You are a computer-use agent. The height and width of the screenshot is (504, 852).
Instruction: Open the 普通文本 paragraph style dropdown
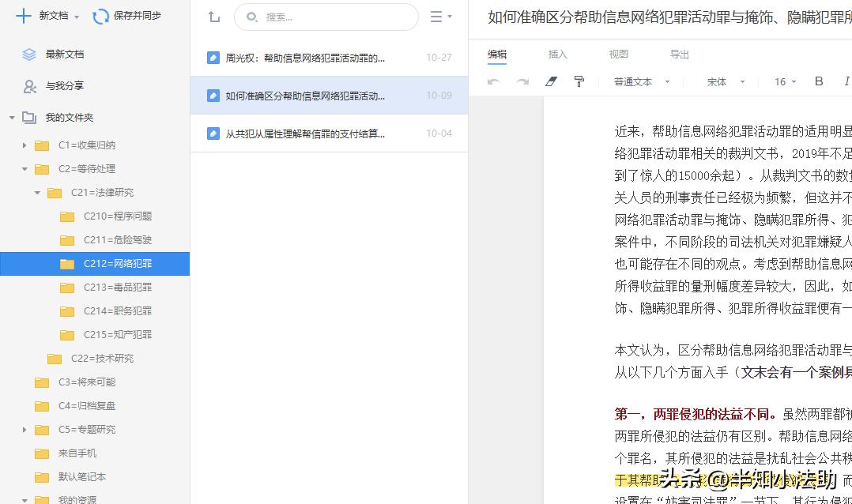pyautogui.click(x=642, y=81)
